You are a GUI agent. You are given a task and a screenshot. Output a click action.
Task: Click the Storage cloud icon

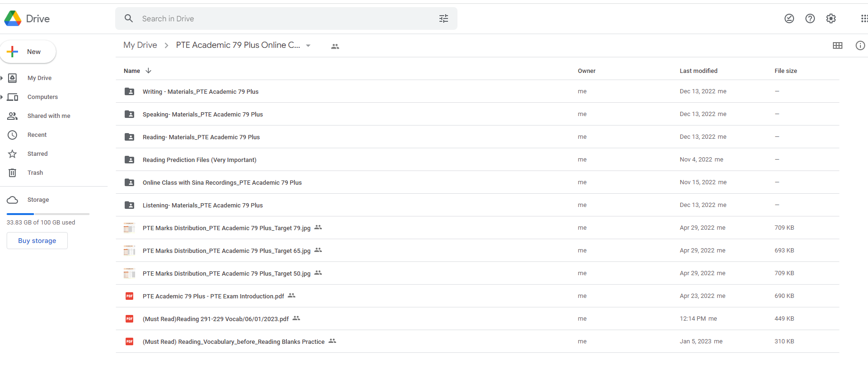(13, 200)
